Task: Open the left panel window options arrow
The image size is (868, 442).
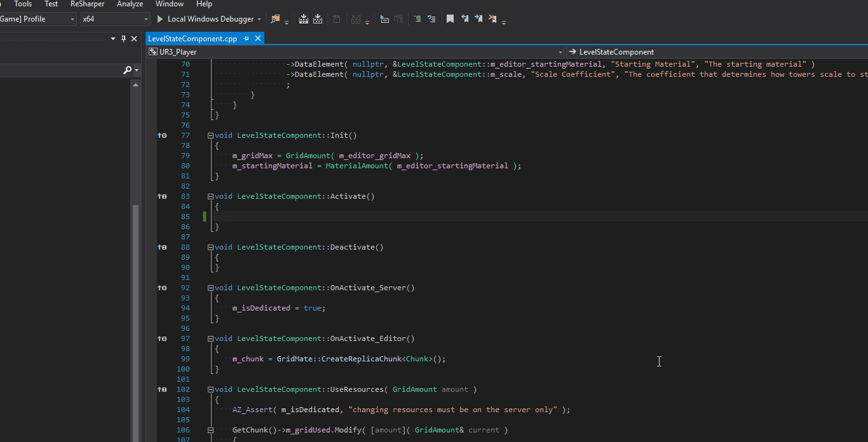Action: coord(114,39)
